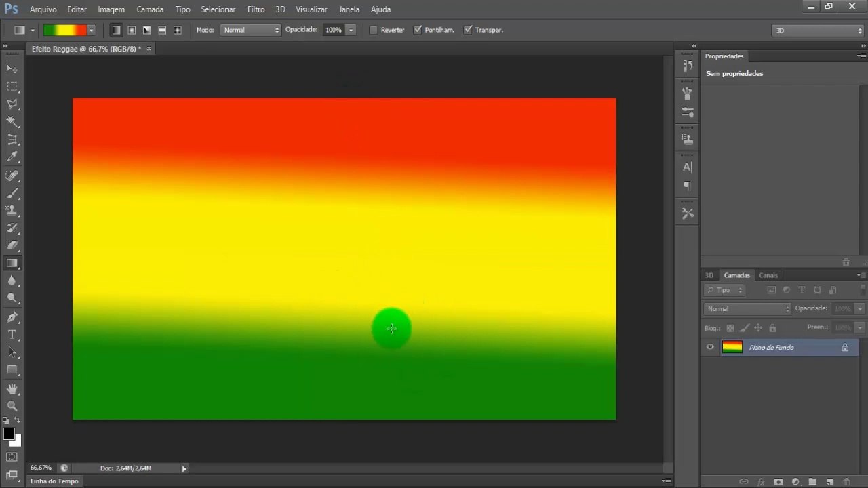
Task: Select the Healing Brush tool
Action: click(12, 176)
